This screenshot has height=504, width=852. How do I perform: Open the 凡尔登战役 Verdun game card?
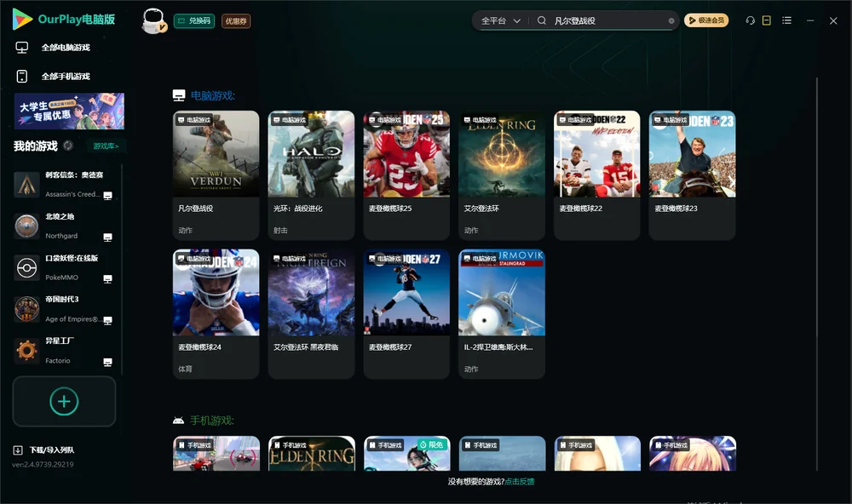tap(216, 175)
